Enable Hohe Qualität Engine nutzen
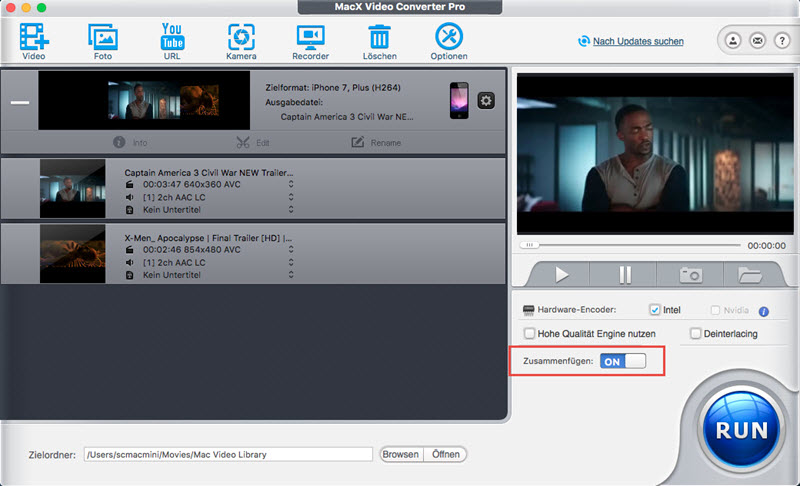Viewport: 800px width, 486px height. pos(529,334)
